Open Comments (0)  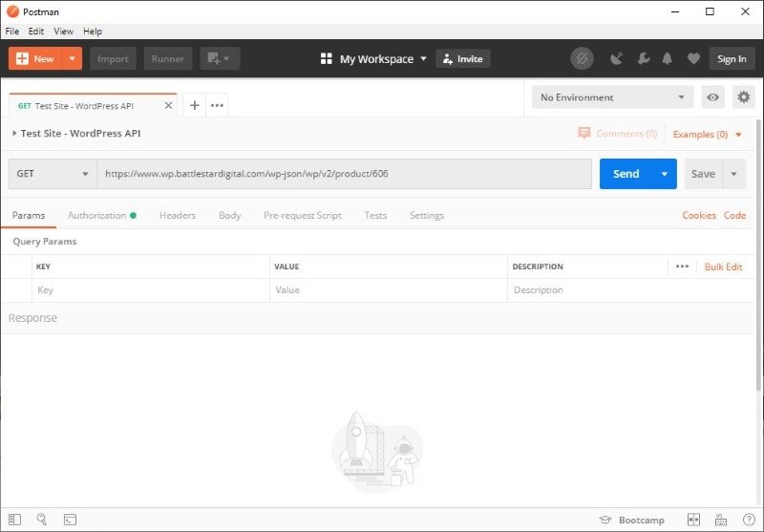617,133
